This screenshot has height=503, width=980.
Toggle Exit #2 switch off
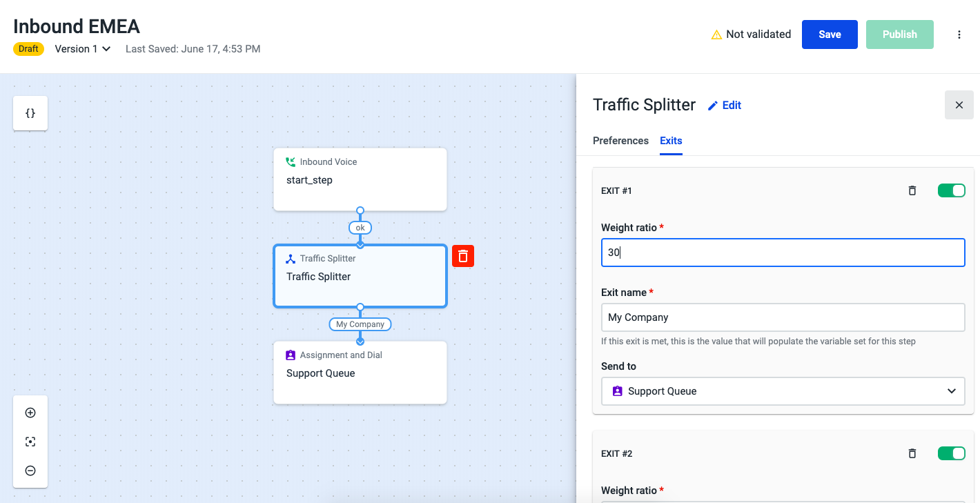[952, 453]
